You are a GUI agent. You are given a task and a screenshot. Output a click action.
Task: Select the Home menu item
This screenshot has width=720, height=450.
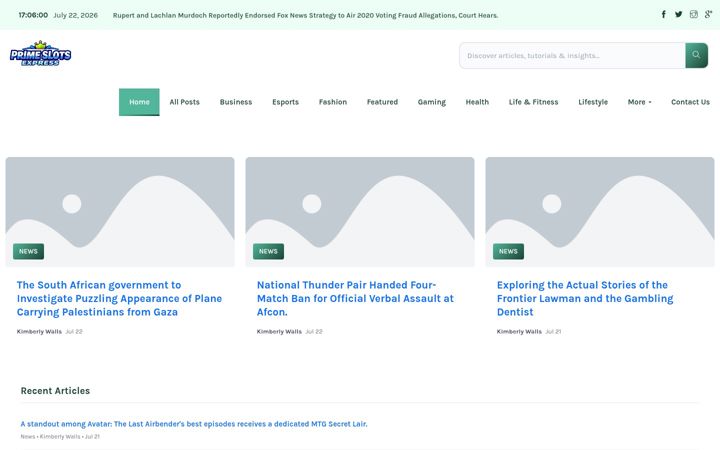click(x=139, y=102)
